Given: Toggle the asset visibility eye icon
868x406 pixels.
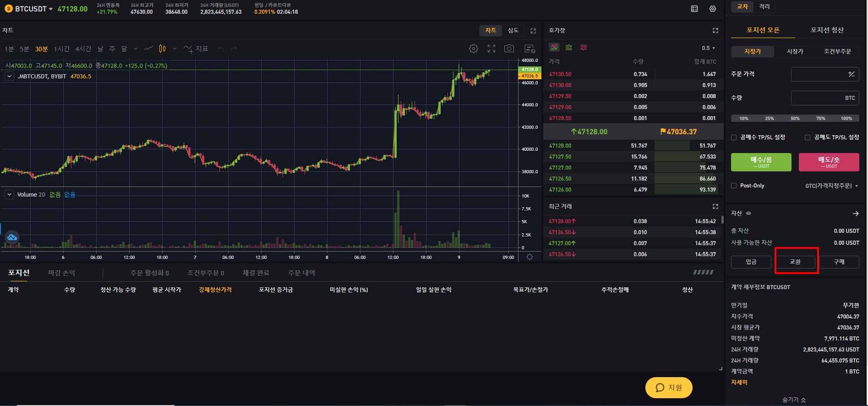Looking at the screenshot, I should 748,214.
